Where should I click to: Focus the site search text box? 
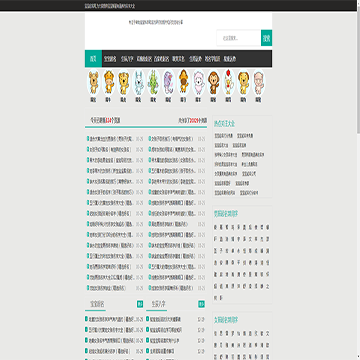pyautogui.click(x=239, y=38)
